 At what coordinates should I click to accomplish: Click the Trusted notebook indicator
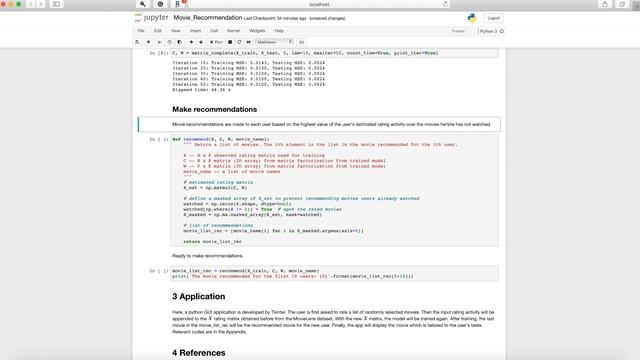coord(458,31)
